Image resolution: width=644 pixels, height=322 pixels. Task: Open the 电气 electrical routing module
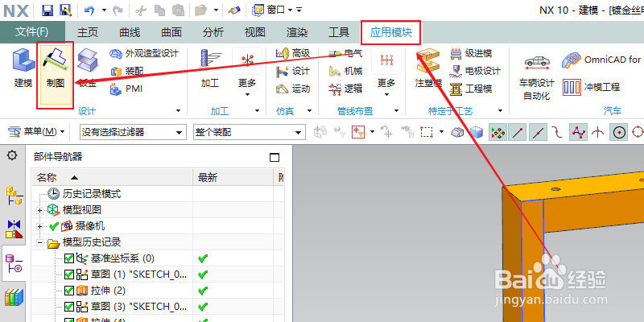click(345, 53)
